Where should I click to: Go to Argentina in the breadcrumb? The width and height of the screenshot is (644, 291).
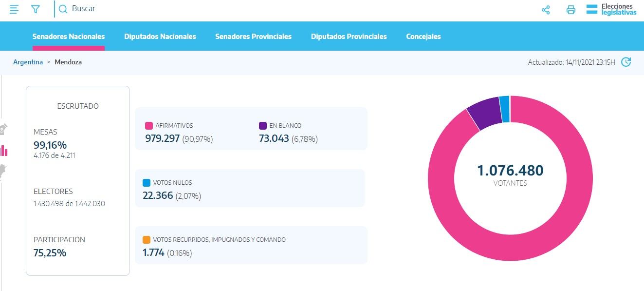coord(28,62)
